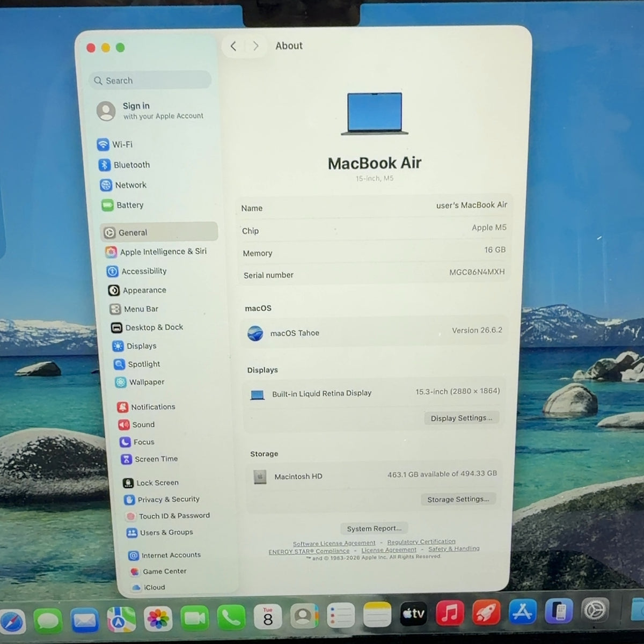Click the serial number value MGC06N4MXH
Screen dimensions: 644x644
[x=477, y=272]
